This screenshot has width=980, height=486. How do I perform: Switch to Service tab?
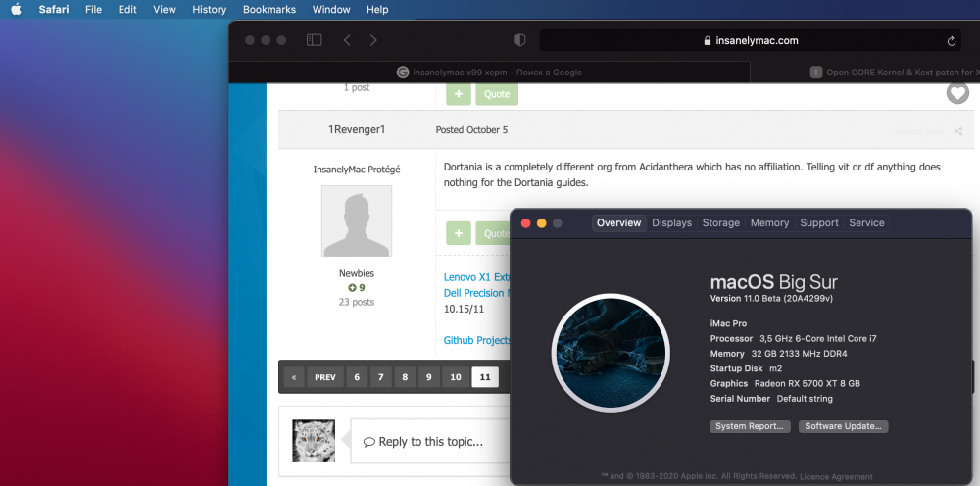[x=866, y=223]
